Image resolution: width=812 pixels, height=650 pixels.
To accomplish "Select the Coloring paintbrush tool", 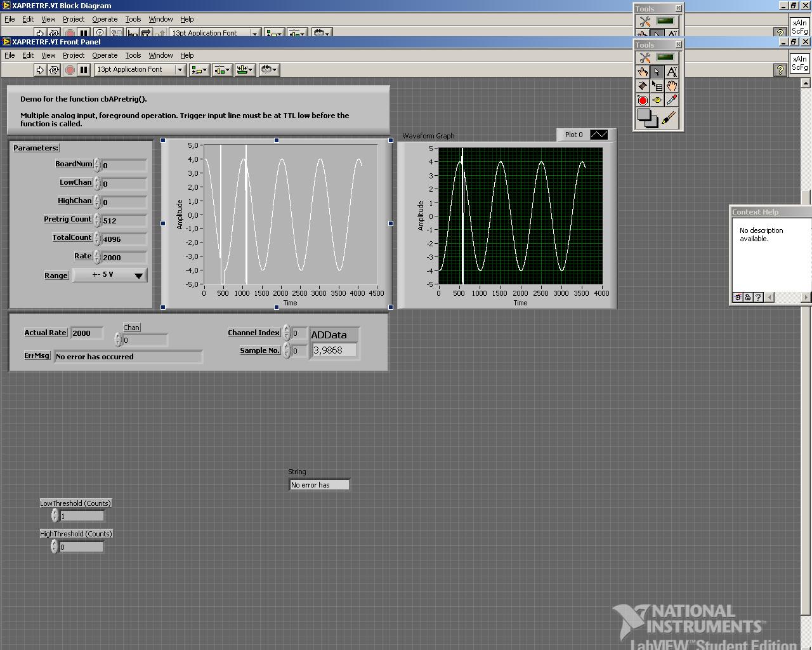I will pyautogui.click(x=669, y=117).
